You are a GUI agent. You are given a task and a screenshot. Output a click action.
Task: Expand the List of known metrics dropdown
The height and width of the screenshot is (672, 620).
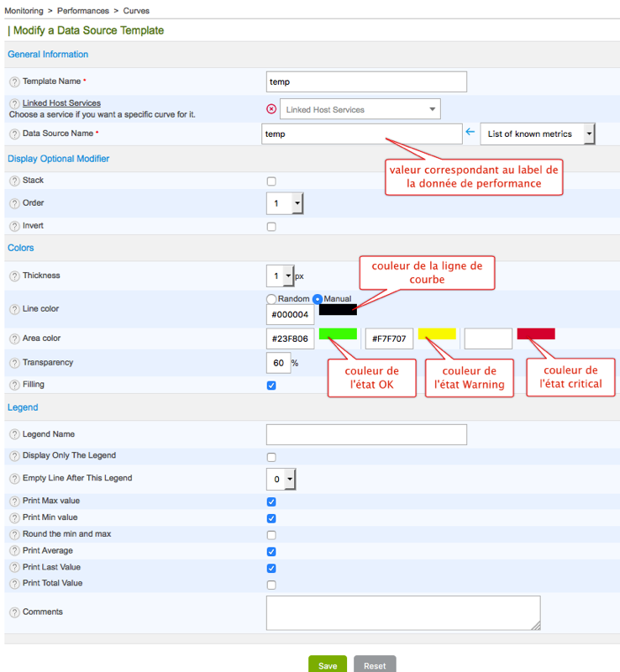537,134
